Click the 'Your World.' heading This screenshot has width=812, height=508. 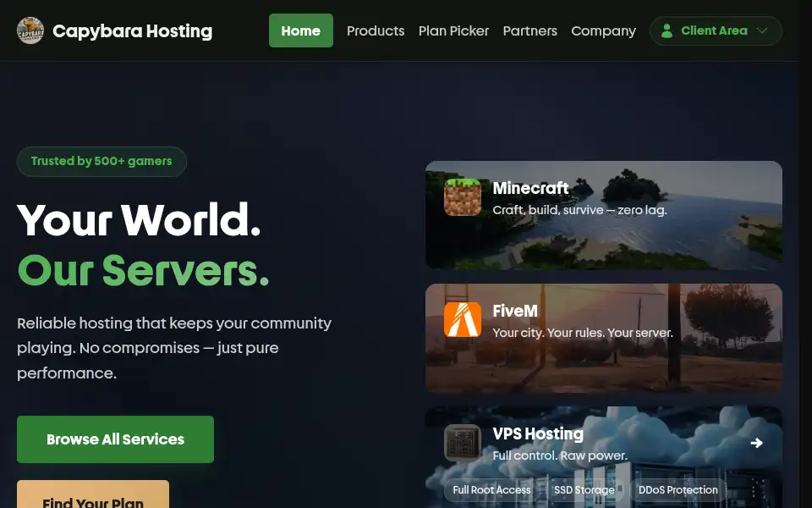[x=139, y=220]
